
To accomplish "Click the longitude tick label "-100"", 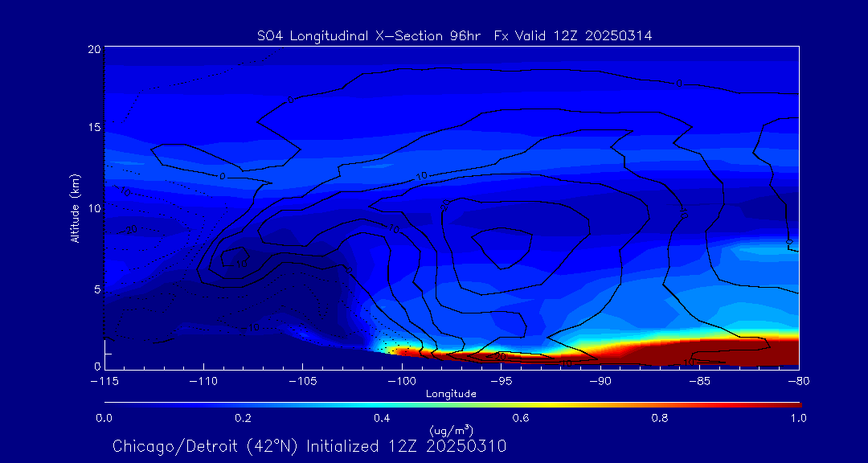I will coord(402,382).
